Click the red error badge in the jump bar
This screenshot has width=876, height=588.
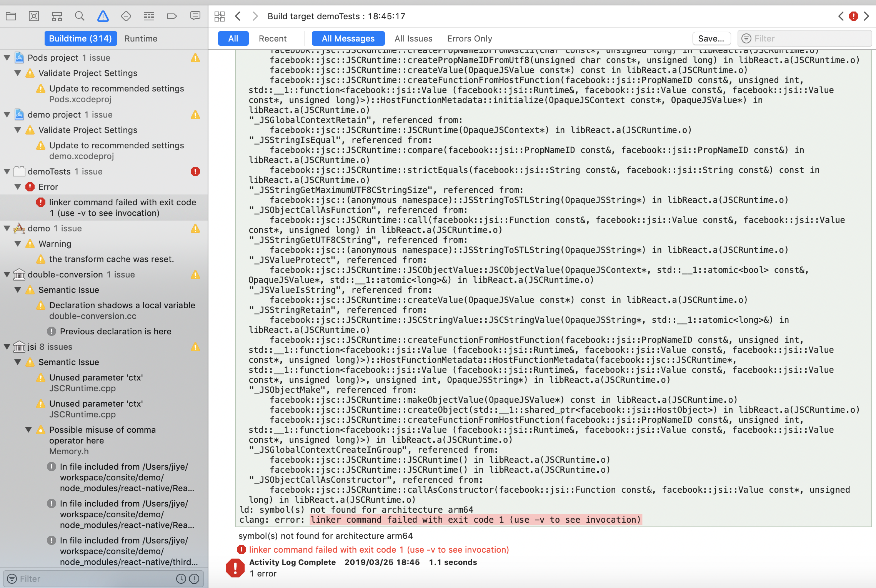[853, 16]
